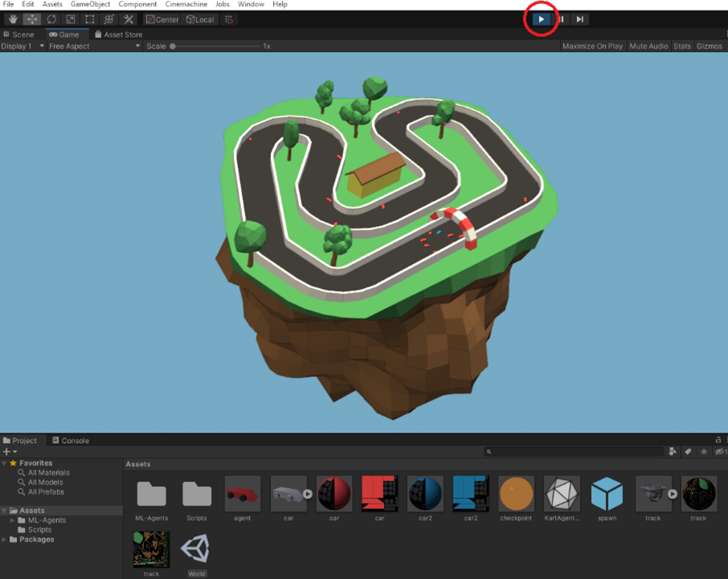Switch to the Asset Store tab
The image size is (728, 579).
118,35
